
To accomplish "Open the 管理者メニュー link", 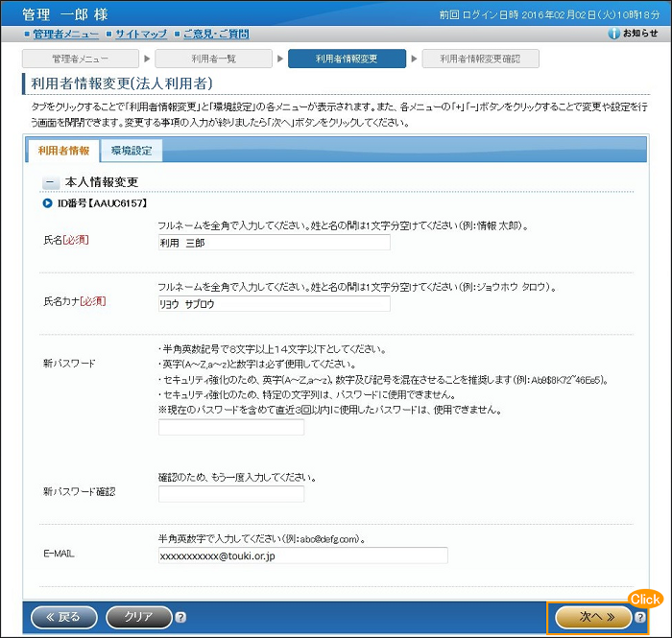I will coord(65,34).
